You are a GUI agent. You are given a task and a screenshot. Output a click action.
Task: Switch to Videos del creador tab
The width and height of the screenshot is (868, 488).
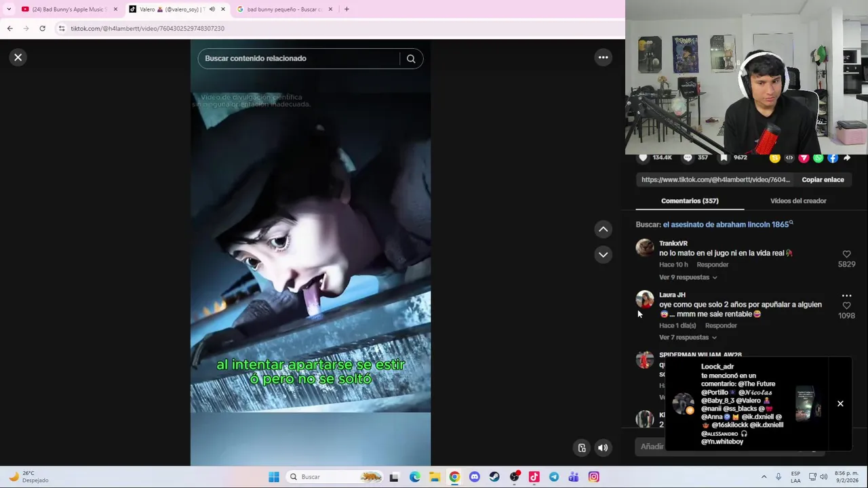pyautogui.click(x=798, y=201)
